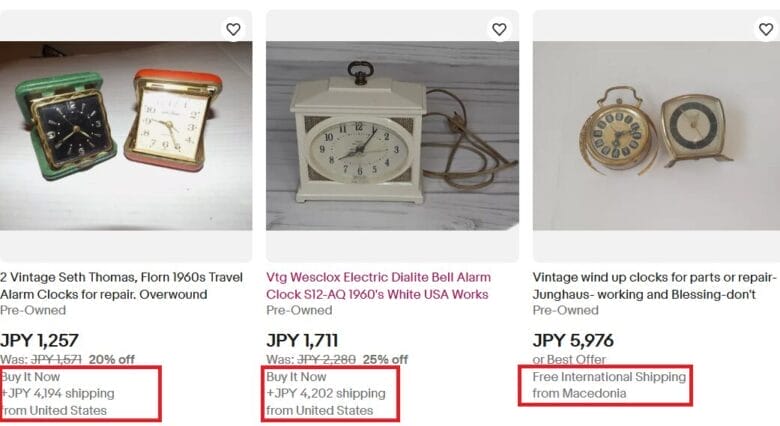
Task: Click "Buy It Now" under Wesclox clock
Action: [x=296, y=377]
